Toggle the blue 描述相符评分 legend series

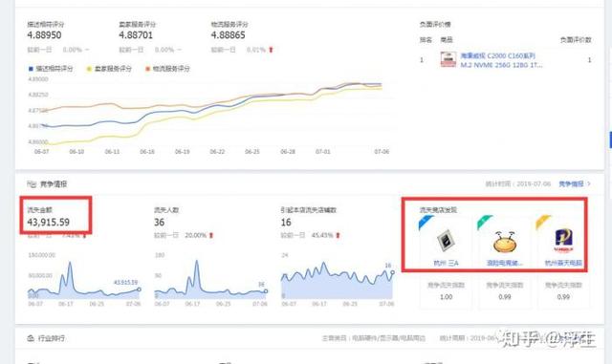(x=51, y=69)
